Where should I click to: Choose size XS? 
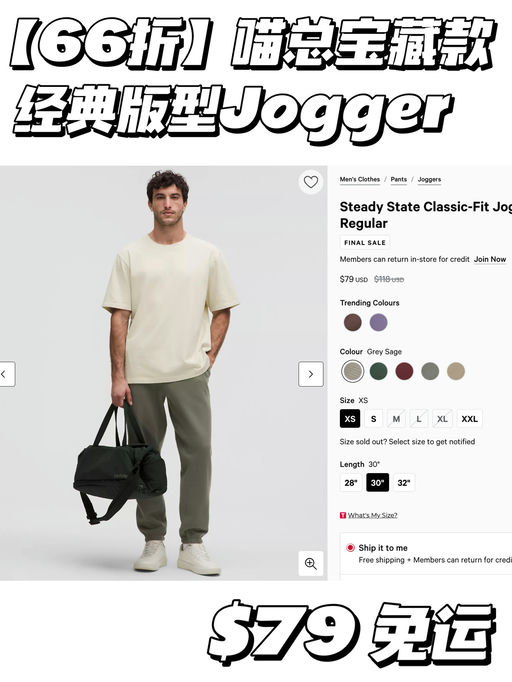[x=350, y=419]
